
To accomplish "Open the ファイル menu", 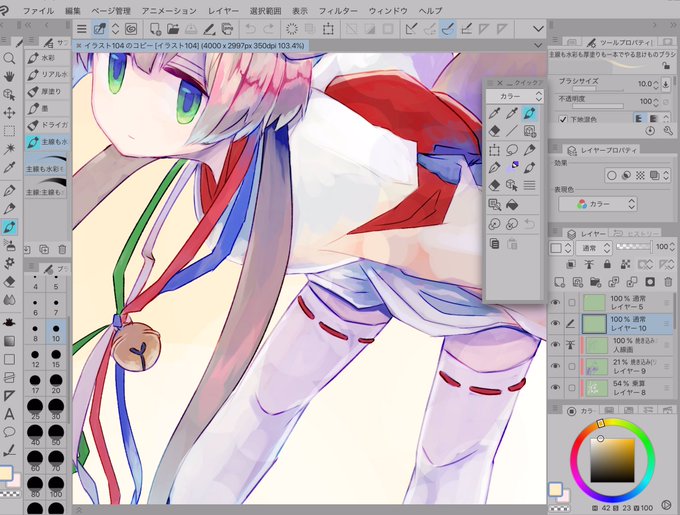I will (38, 10).
